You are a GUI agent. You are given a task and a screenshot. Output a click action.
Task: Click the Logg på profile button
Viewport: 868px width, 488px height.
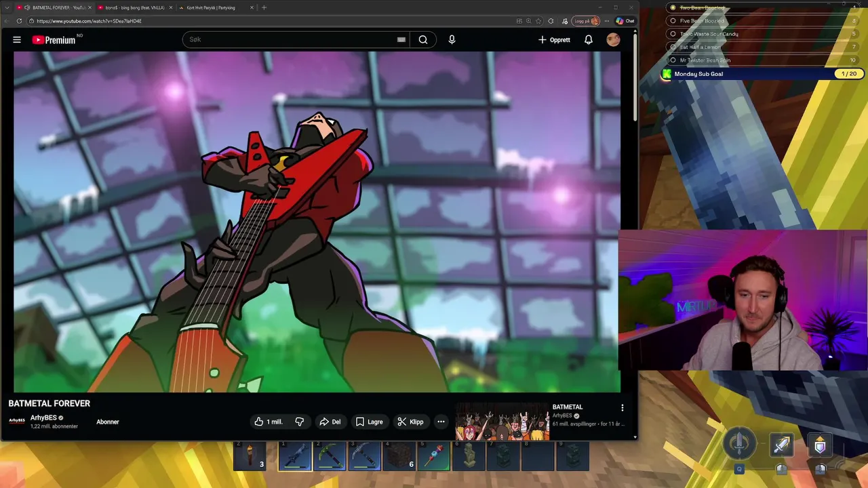(587, 21)
